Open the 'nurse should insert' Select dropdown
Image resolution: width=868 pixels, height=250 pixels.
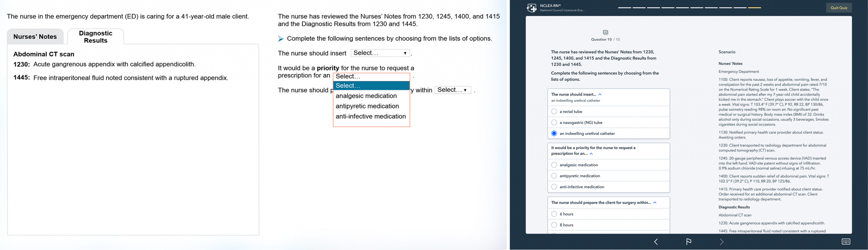click(380, 53)
